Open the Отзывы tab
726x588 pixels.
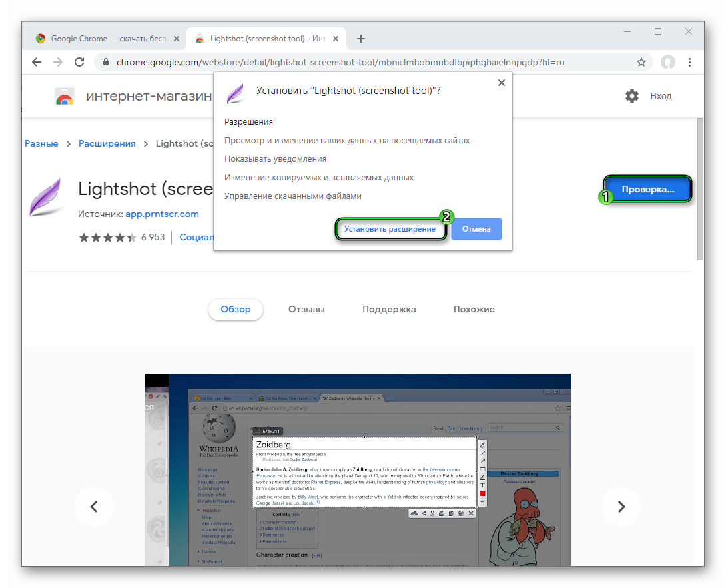tap(306, 309)
